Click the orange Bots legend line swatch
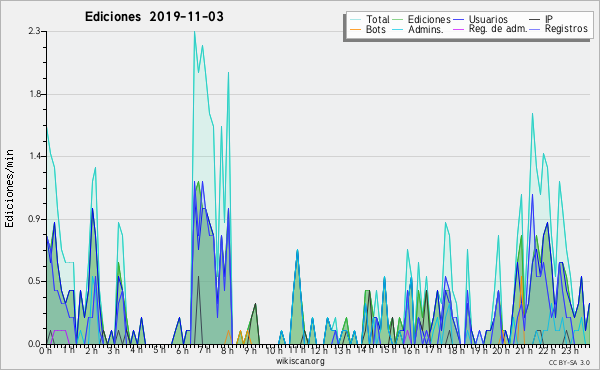600x370 pixels. (355, 29)
